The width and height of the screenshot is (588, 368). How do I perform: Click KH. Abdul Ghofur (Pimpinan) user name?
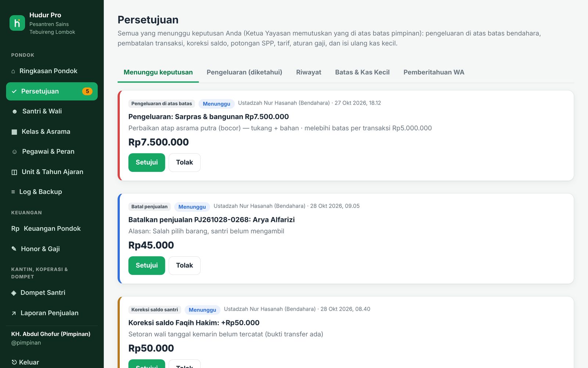(51, 334)
